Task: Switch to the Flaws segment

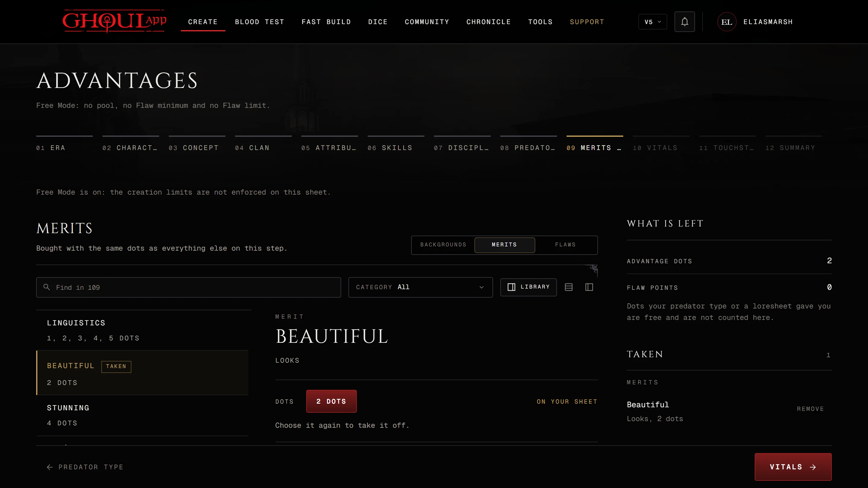Action: 565,245
